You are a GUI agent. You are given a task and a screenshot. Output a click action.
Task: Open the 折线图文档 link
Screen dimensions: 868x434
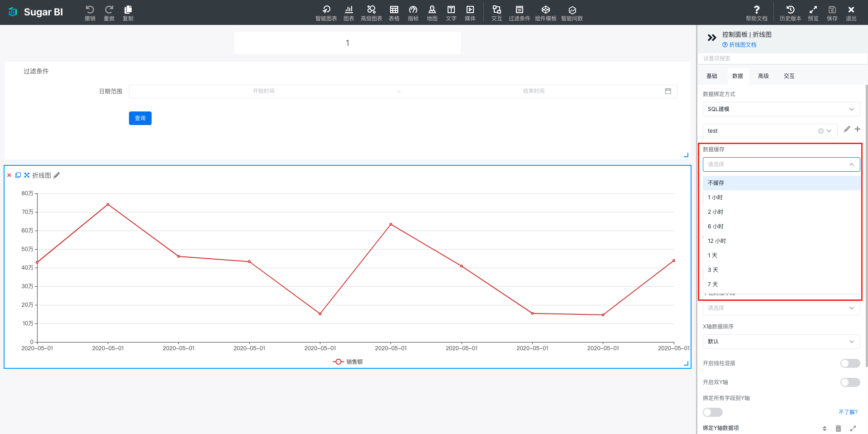coord(739,45)
